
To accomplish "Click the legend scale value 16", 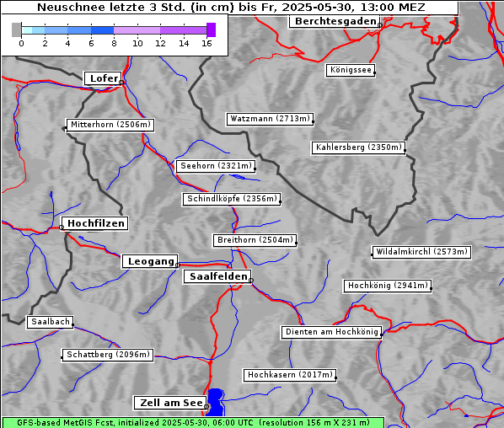I will pos(206,43).
